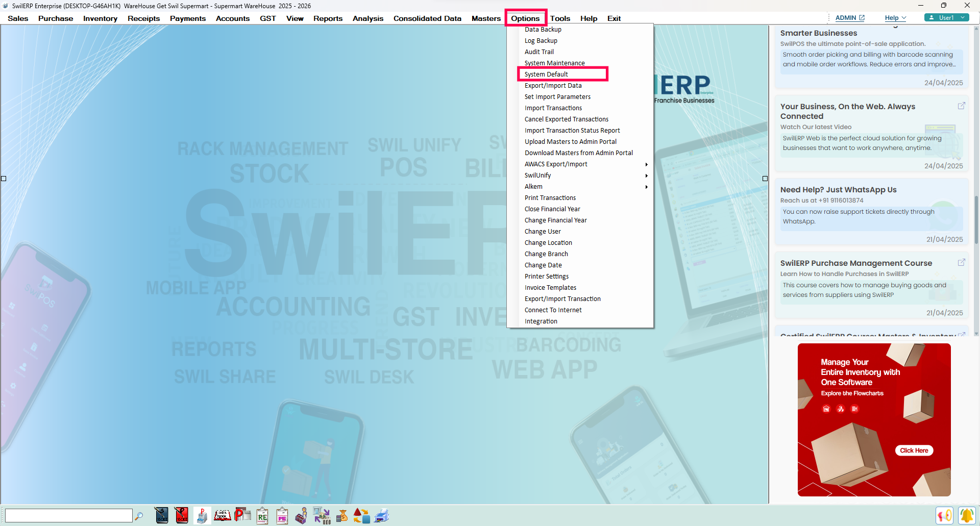Viewport: 980px width, 526px height.
Task: Open the GST menu
Action: (267, 18)
